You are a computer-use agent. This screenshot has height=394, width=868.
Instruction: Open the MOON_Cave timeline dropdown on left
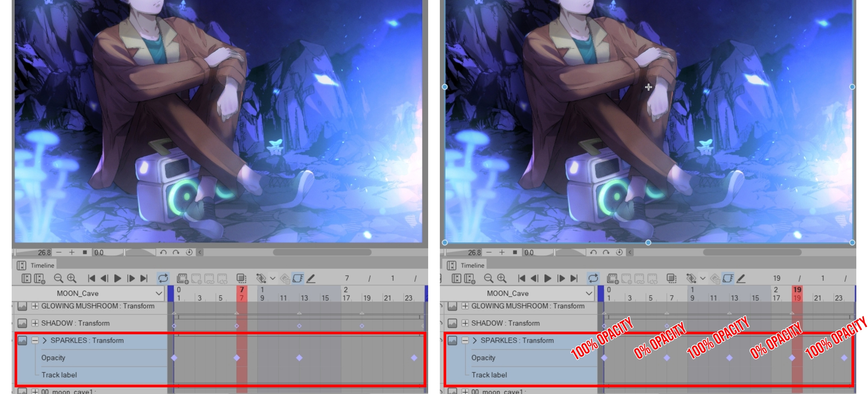pyautogui.click(x=159, y=293)
